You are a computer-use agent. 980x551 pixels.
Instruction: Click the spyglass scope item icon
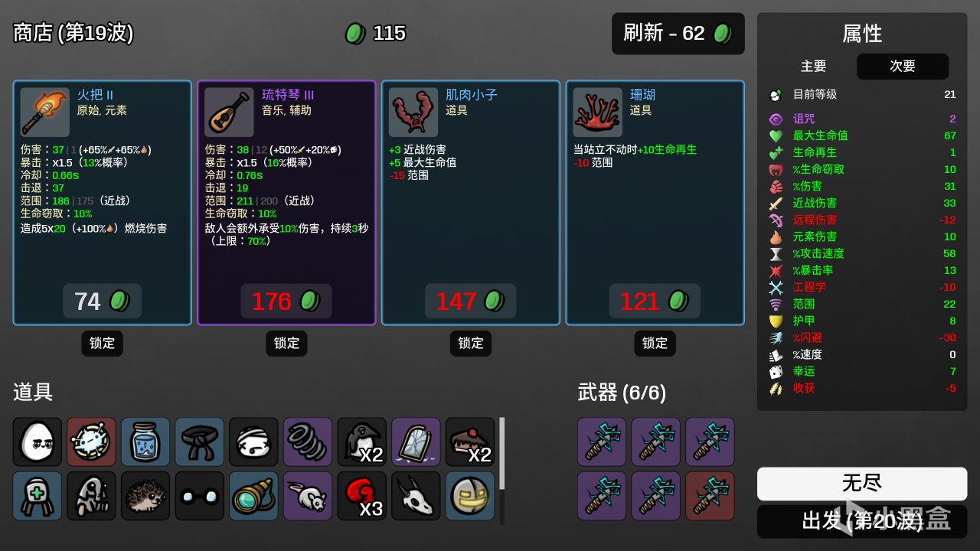click(x=253, y=496)
